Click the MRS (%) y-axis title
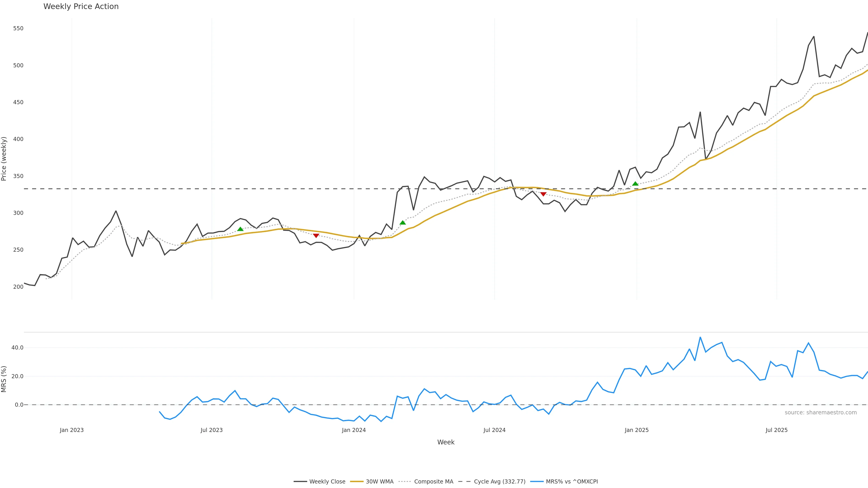Viewport: 868px width, 488px height. click(x=4, y=379)
